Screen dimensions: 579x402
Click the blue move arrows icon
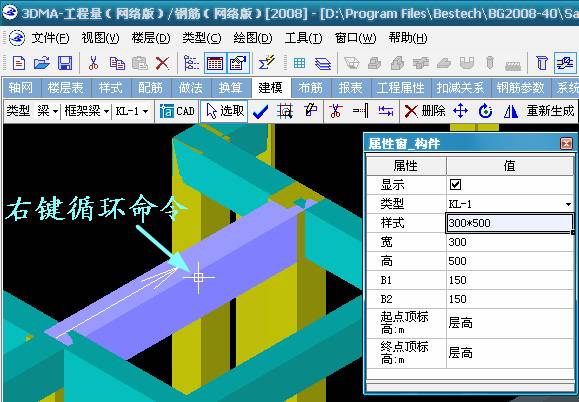pyautogui.click(x=460, y=111)
